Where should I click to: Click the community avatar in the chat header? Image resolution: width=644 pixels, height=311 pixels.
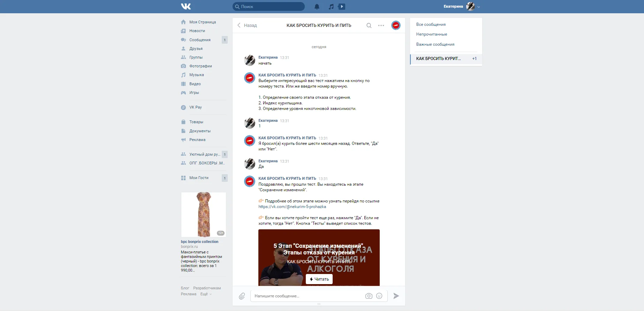pos(396,25)
